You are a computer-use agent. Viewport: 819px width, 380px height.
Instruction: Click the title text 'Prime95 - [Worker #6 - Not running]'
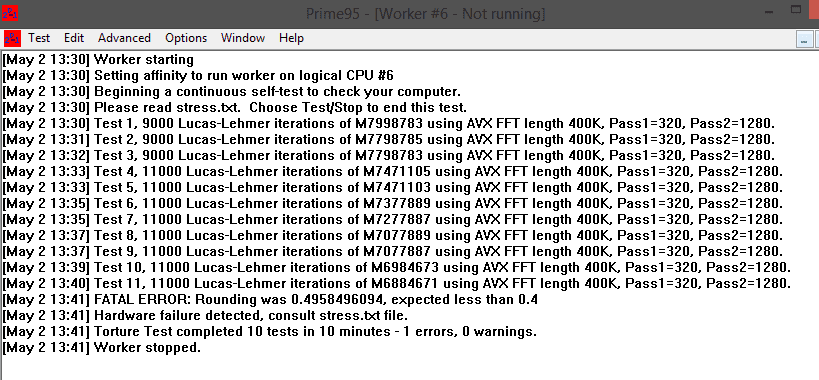(x=425, y=14)
